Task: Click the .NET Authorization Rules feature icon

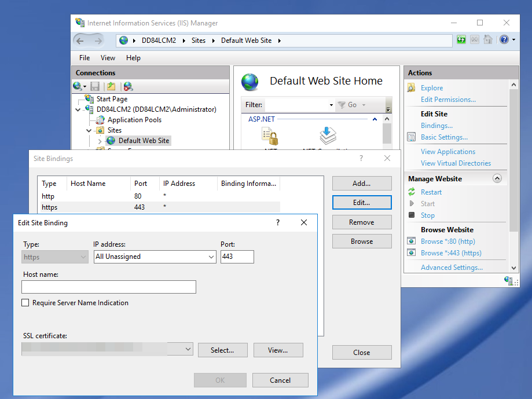Action: tap(270, 137)
